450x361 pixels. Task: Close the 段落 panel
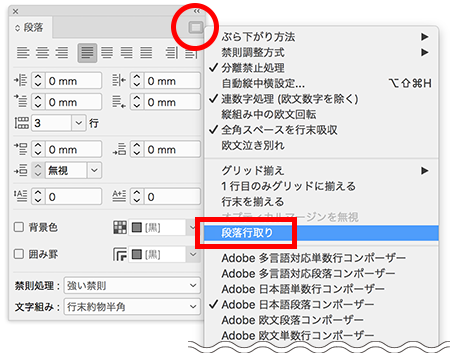(15, 11)
